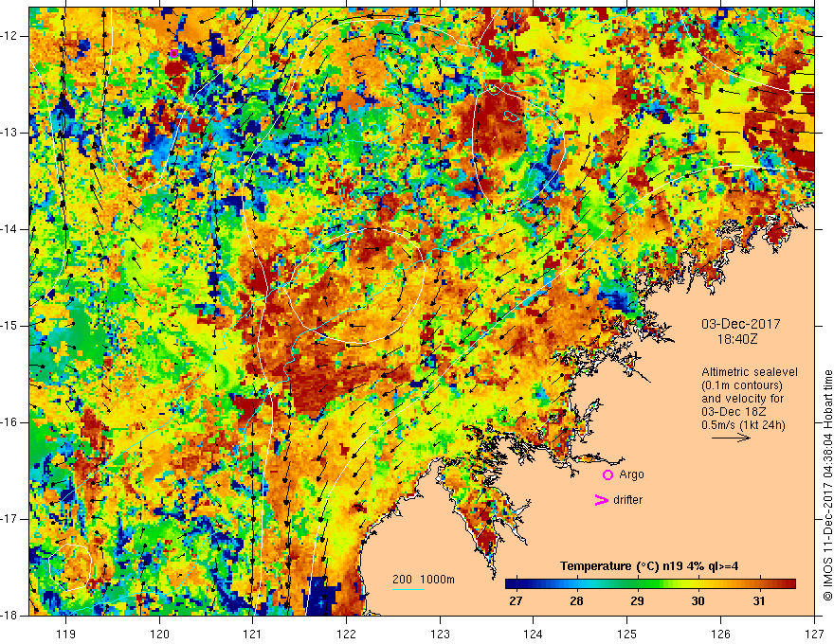Click the '03-Dec 18Z' text line

pyautogui.click(x=733, y=412)
